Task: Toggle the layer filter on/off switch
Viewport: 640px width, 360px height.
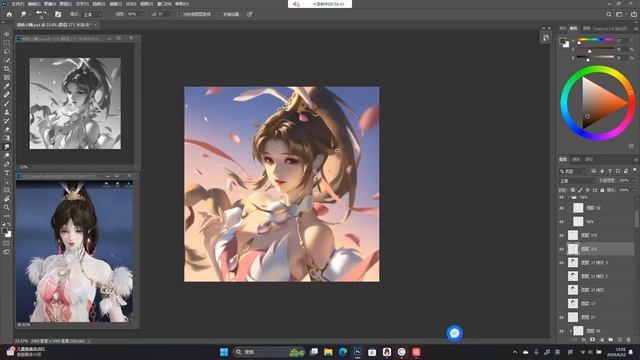Action: [635, 170]
